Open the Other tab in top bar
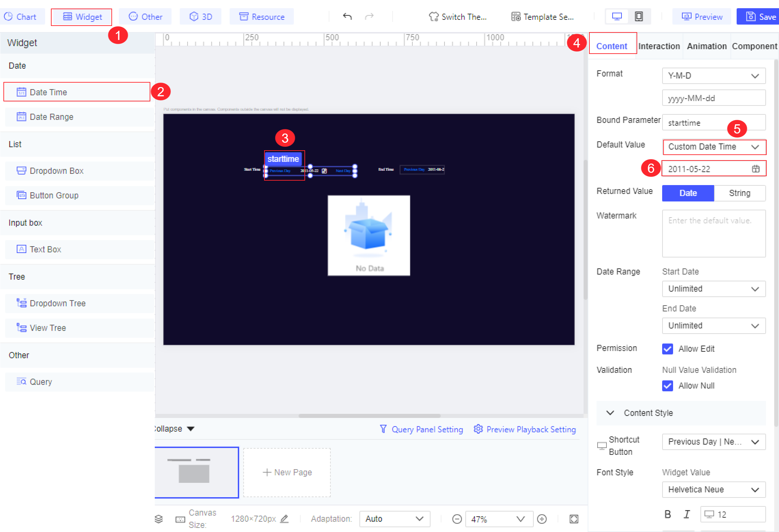Screen dimensions: 779x532 pyautogui.click(x=145, y=16)
